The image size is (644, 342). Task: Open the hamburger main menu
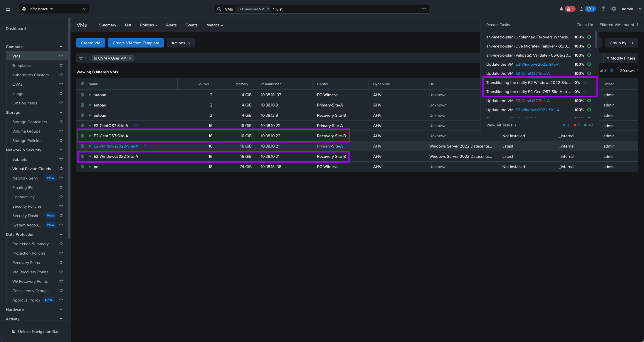pos(8,9)
